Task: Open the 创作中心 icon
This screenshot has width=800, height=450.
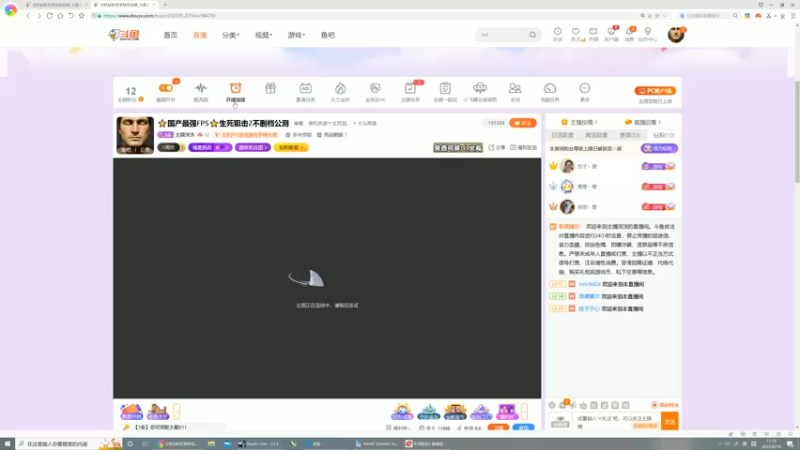Action: 647,34
